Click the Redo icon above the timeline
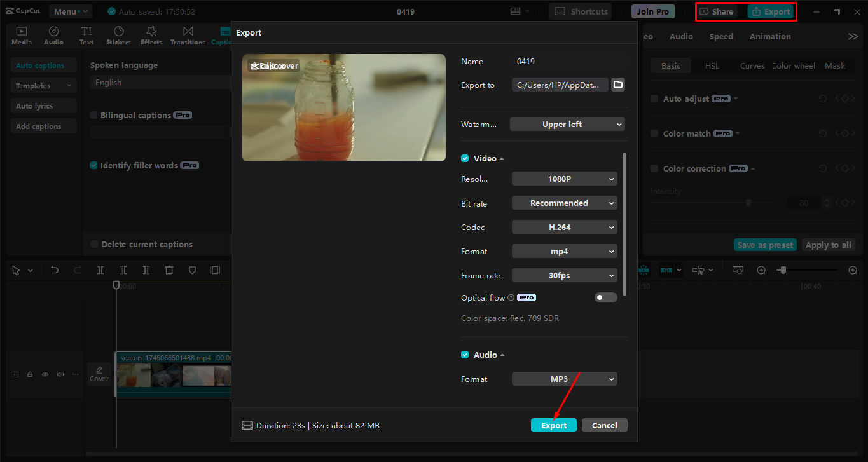The image size is (868, 462). click(x=77, y=269)
